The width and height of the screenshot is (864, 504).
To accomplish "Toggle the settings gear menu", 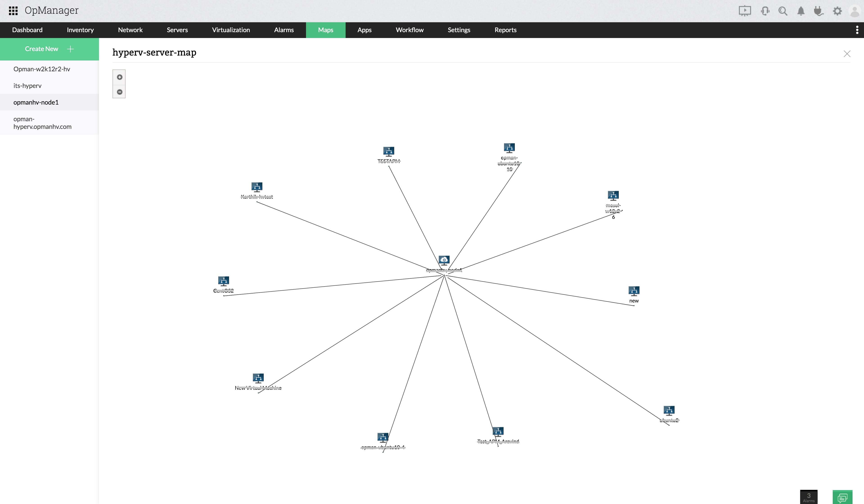I will click(838, 11).
